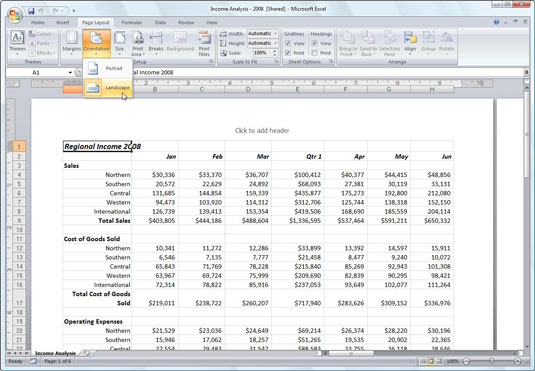Insert a new worksheet tab
Screen dimensions: 535x371
(x=87, y=353)
